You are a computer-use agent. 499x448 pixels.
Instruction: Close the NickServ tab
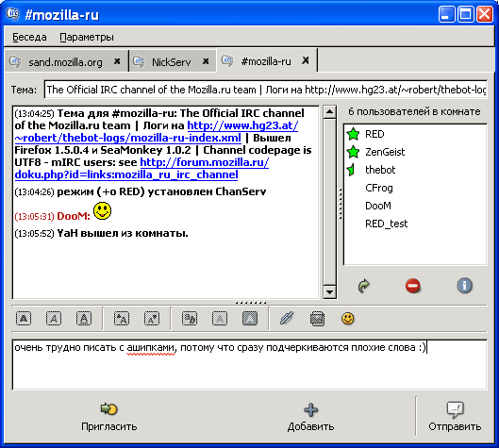206,61
